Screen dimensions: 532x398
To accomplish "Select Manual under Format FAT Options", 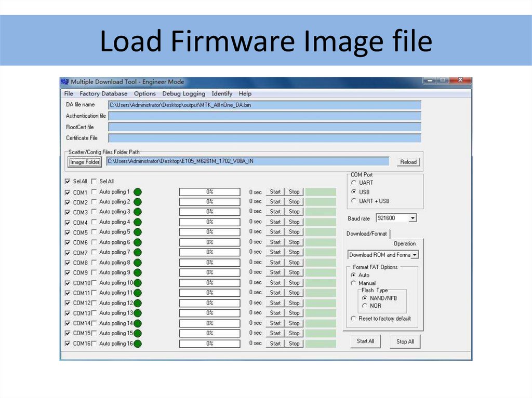I will click(353, 283).
